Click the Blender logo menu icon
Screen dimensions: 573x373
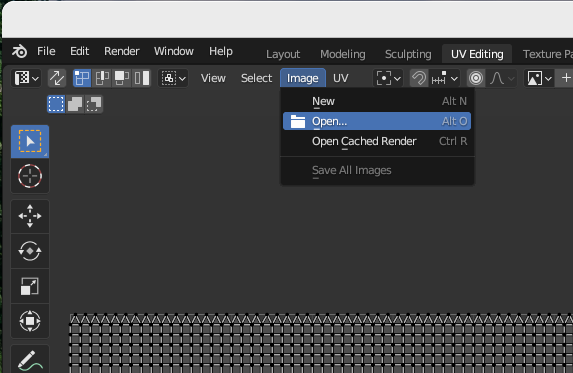click(19, 51)
